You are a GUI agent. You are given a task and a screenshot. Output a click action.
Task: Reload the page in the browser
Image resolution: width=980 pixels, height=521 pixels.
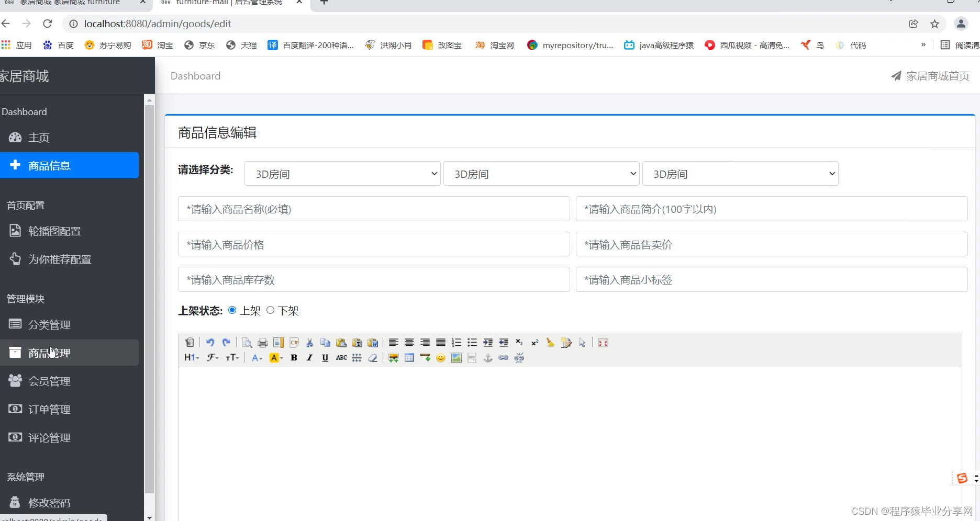tap(48, 24)
